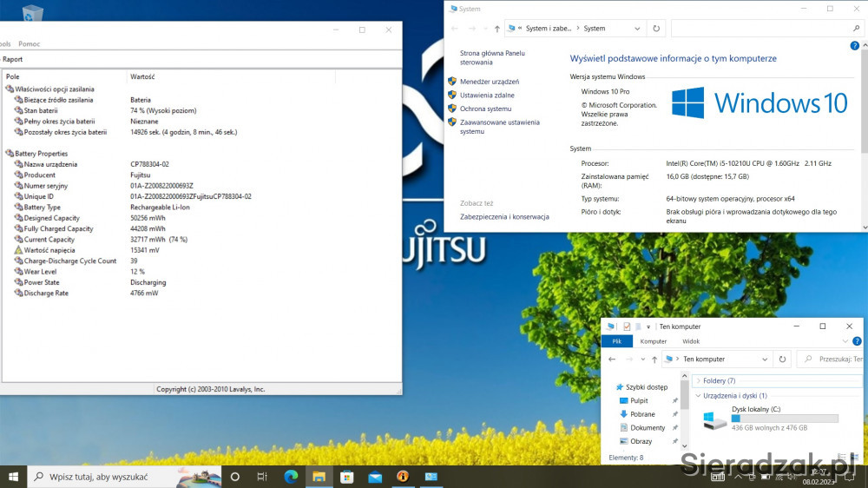
Task: Open address bar dropdown in Ten komputer
Action: click(765, 359)
